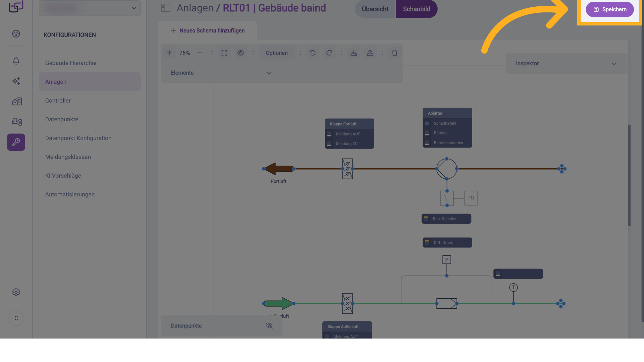Viewport: 644px width, 362px height.
Task: Switch to the Übersicht tab
Action: tap(375, 9)
